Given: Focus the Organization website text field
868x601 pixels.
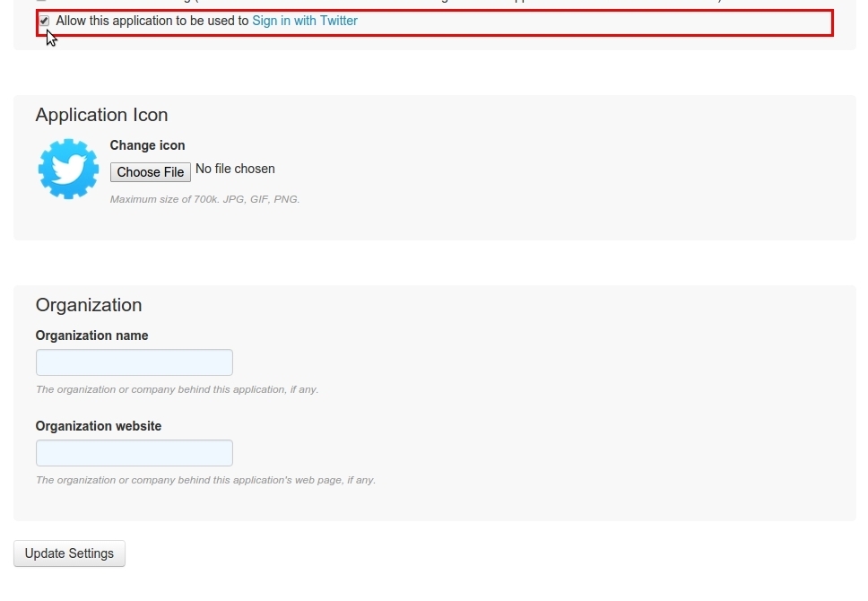Looking at the screenshot, I should click(x=135, y=453).
